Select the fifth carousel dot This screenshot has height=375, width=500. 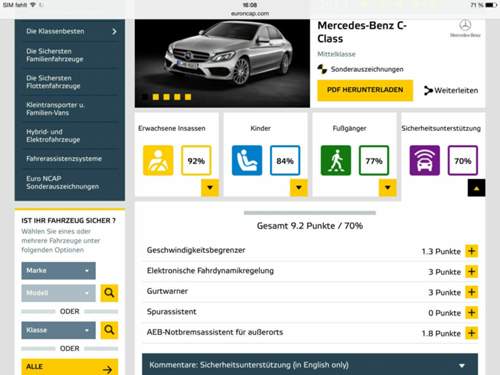[x=188, y=97]
